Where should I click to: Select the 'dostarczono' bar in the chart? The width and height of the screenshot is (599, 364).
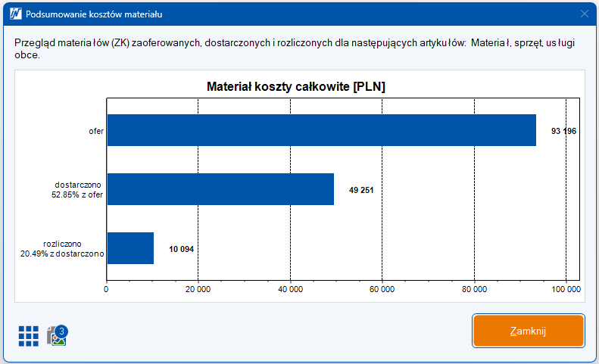pos(220,189)
